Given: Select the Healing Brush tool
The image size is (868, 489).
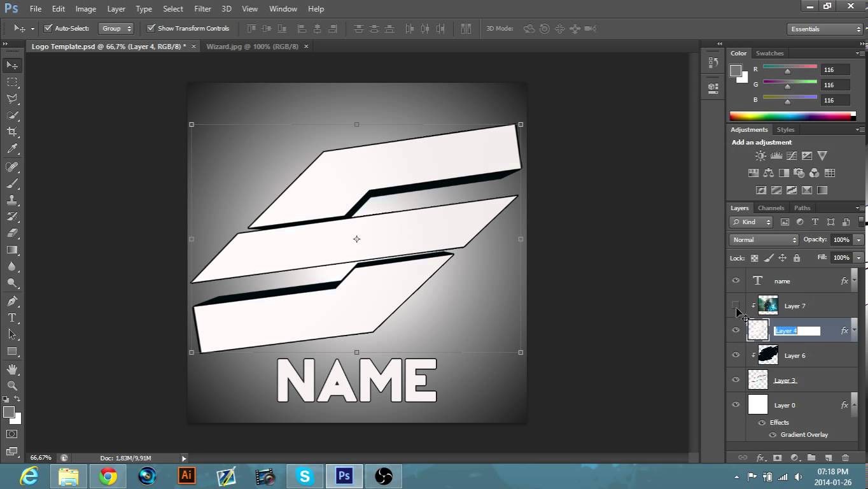Looking at the screenshot, I should click(12, 167).
